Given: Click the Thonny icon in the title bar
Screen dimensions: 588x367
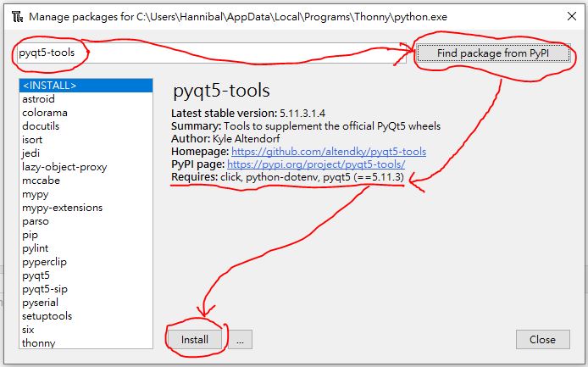Looking at the screenshot, I should (17, 17).
